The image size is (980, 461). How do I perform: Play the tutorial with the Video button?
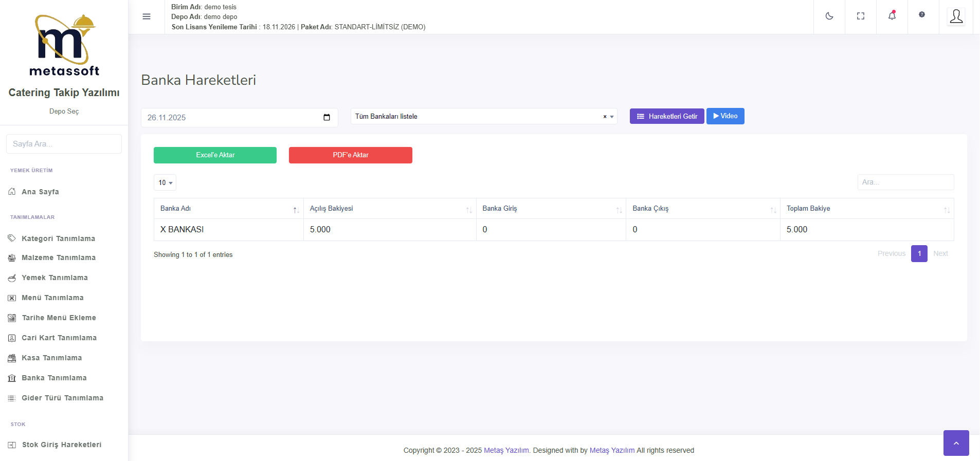pyautogui.click(x=725, y=116)
